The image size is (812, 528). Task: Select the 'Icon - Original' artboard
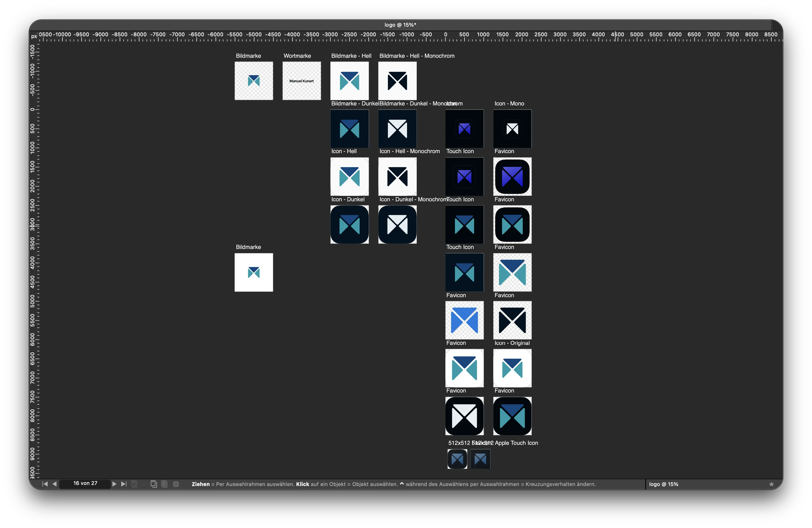(x=512, y=368)
